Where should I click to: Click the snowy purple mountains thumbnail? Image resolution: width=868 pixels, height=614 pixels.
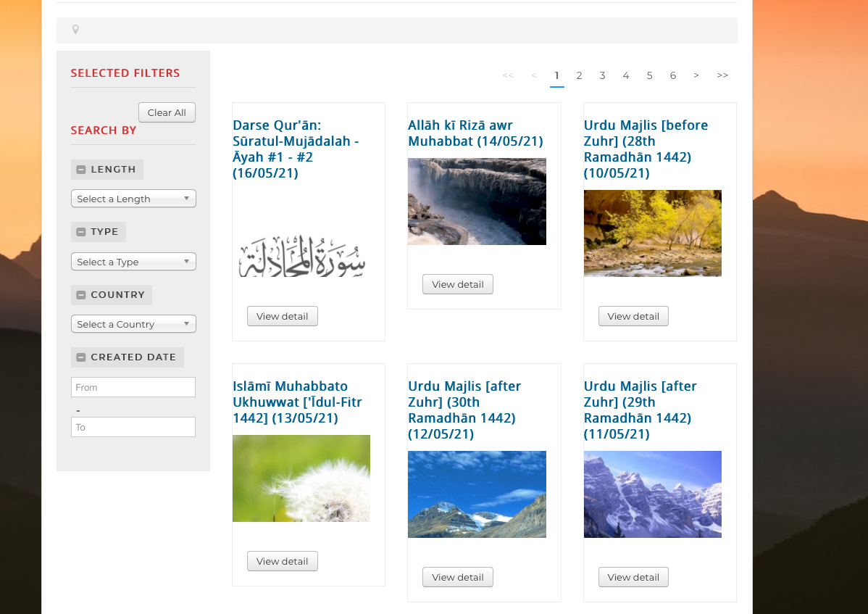point(653,494)
